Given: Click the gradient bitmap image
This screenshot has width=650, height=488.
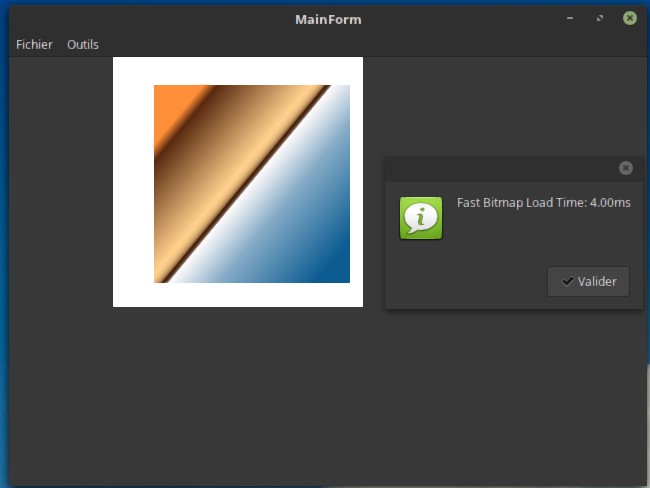Looking at the screenshot, I should (x=252, y=184).
